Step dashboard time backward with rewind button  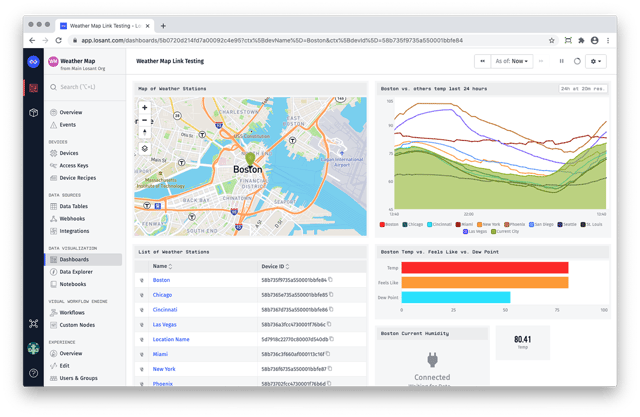[x=482, y=61]
